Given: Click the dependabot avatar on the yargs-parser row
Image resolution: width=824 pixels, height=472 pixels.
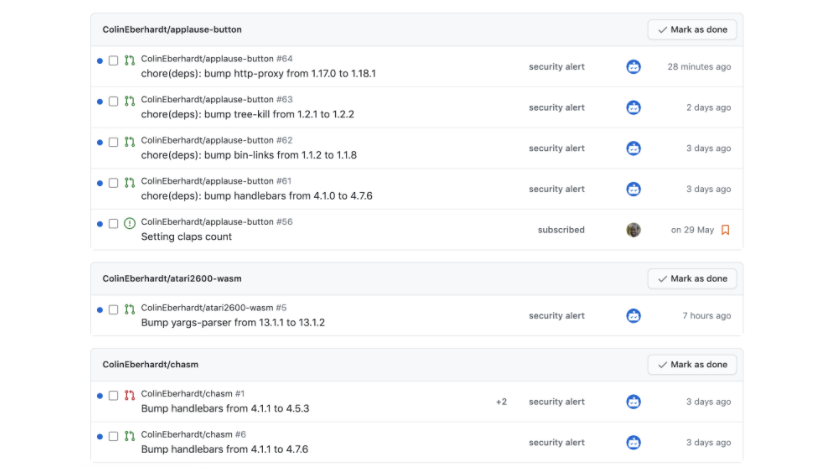Looking at the screenshot, I should click(x=633, y=316).
